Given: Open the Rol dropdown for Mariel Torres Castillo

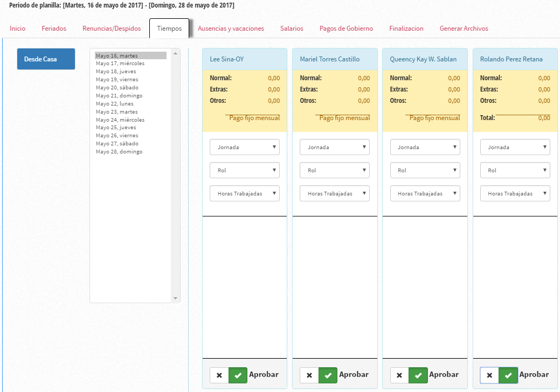Looking at the screenshot, I should click(x=335, y=170).
